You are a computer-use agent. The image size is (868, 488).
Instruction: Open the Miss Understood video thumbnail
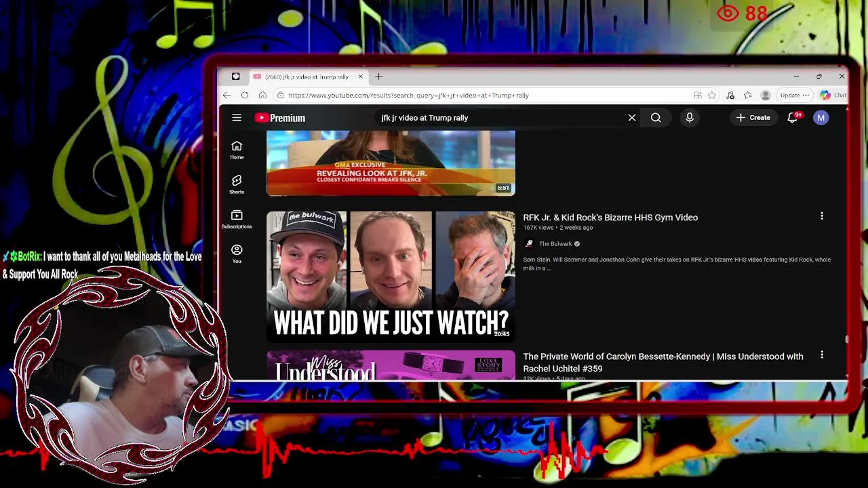pyautogui.click(x=391, y=365)
